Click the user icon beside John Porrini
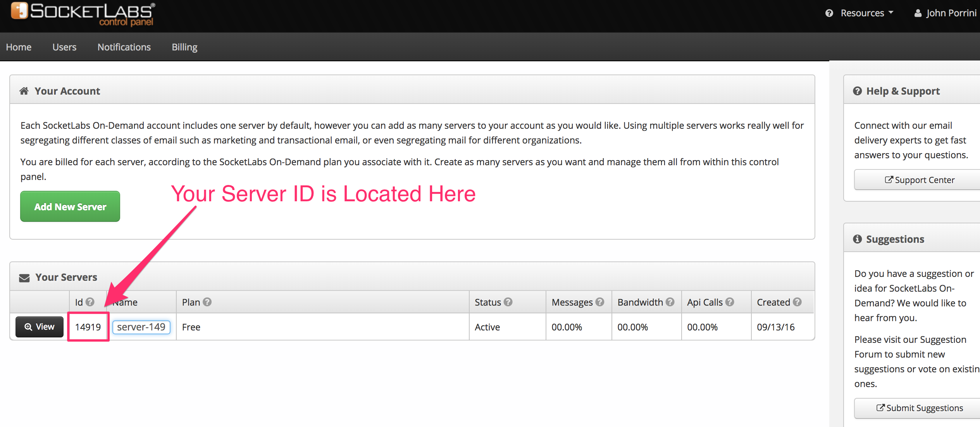 click(x=918, y=13)
